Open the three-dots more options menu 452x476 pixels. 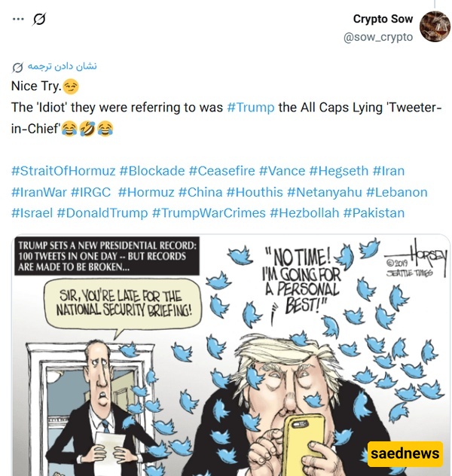coord(18,19)
